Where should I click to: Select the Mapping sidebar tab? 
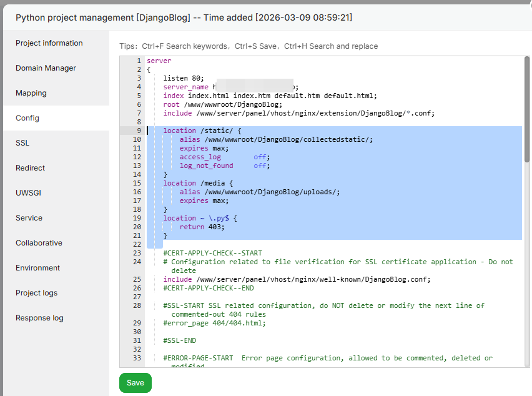pos(31,93)
